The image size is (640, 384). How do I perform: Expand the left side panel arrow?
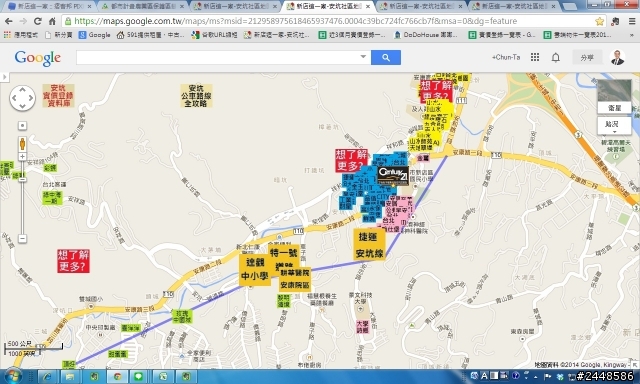(4, 77)
